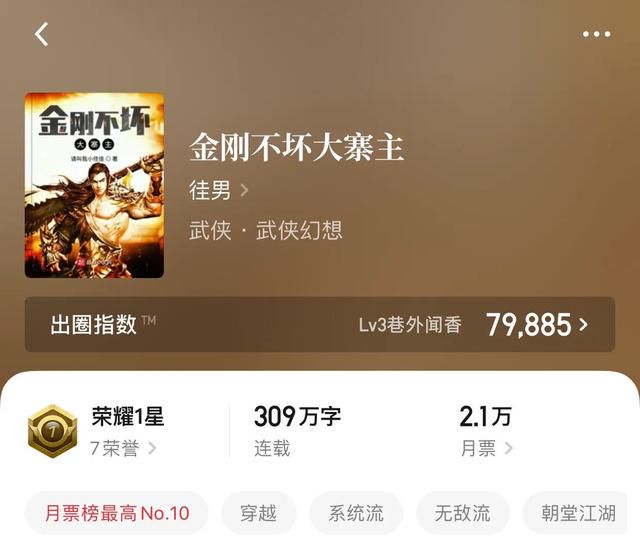The height and width of the screenshot is (551, 640).
Task: Tap the Lv3巷外闻香 level label
Action: 410,325
